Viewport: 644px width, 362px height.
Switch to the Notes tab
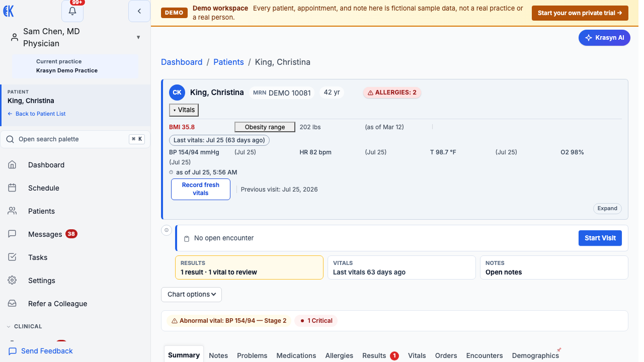[218, 355]
